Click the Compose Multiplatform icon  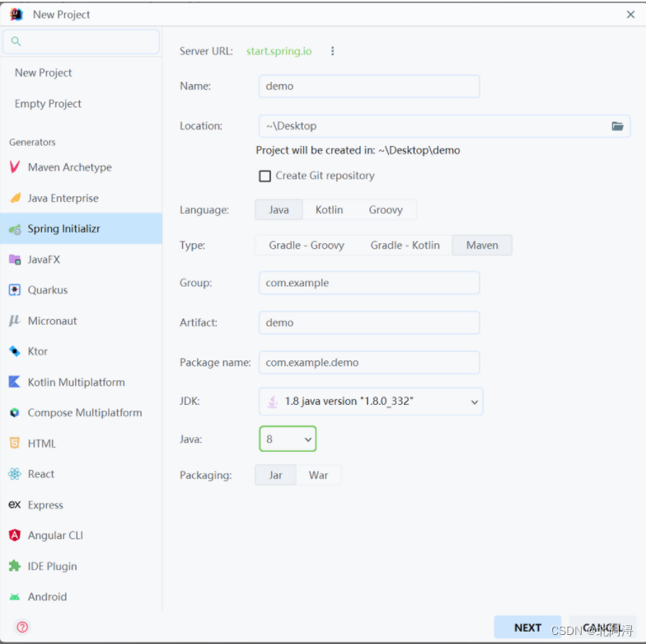click(15, 412)
